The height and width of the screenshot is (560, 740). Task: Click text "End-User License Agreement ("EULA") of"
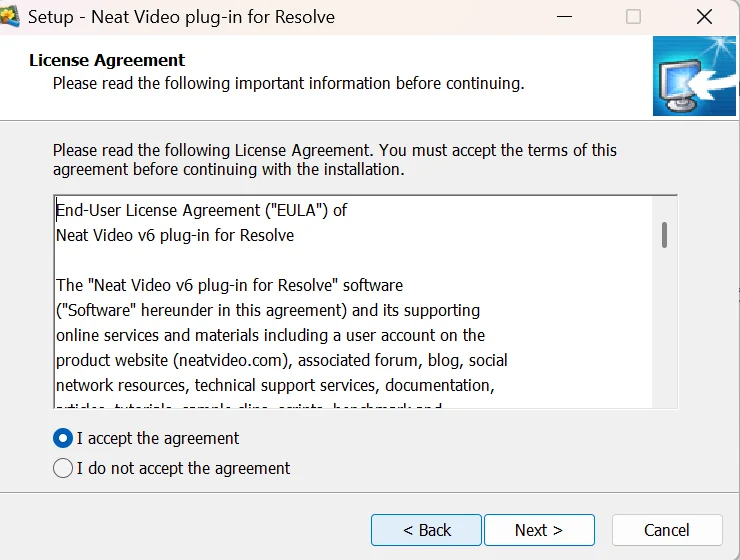(202, 210)
